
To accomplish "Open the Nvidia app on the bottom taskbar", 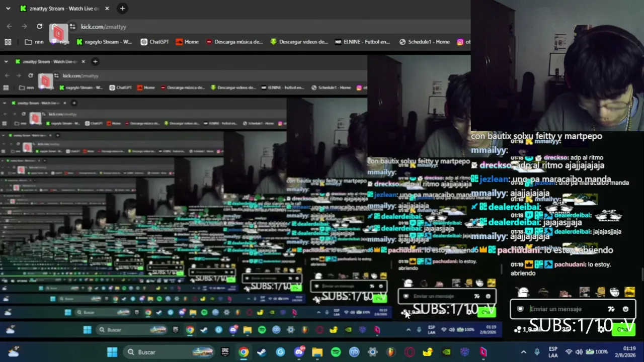I will pos(446,352).
